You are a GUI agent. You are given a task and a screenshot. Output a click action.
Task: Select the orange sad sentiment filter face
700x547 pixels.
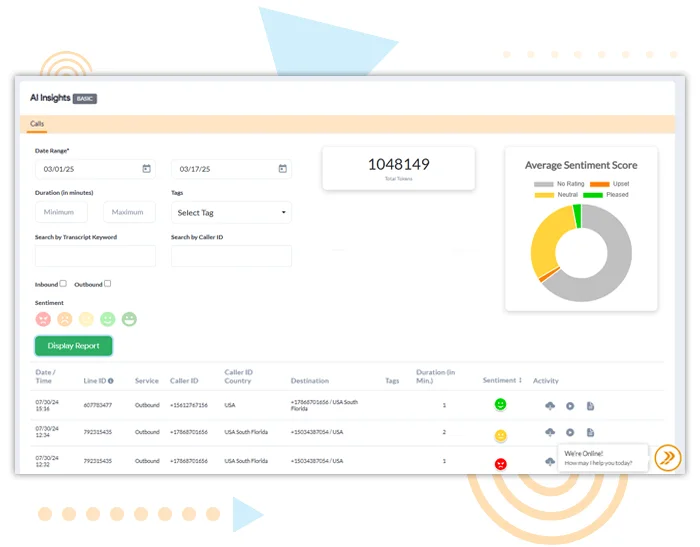coord(65,319)
